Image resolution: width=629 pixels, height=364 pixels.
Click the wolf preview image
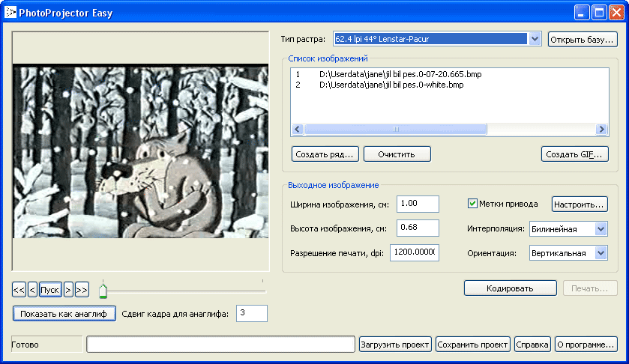[141, 151]
